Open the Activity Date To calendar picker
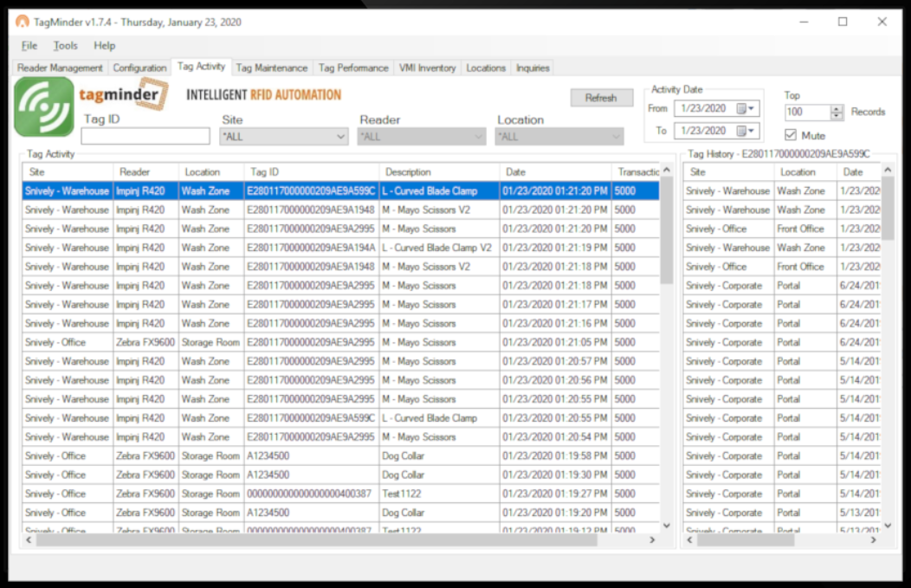 (745, 131)
